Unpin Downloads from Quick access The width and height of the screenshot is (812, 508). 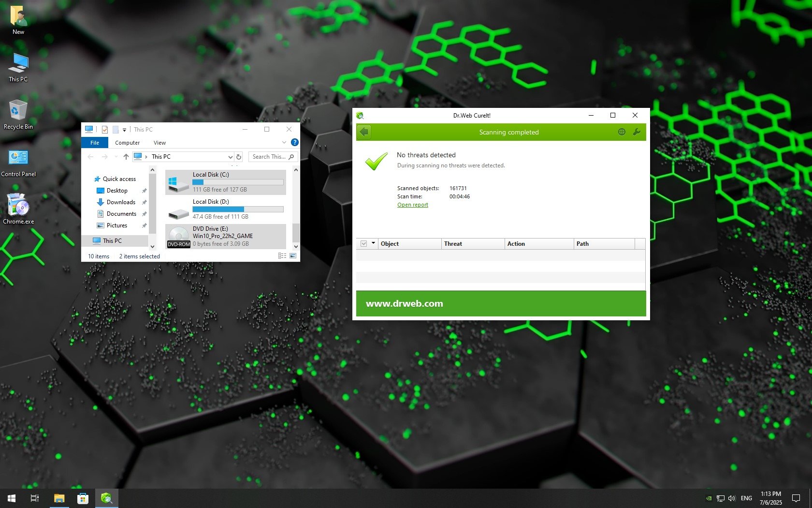point(144,202)
